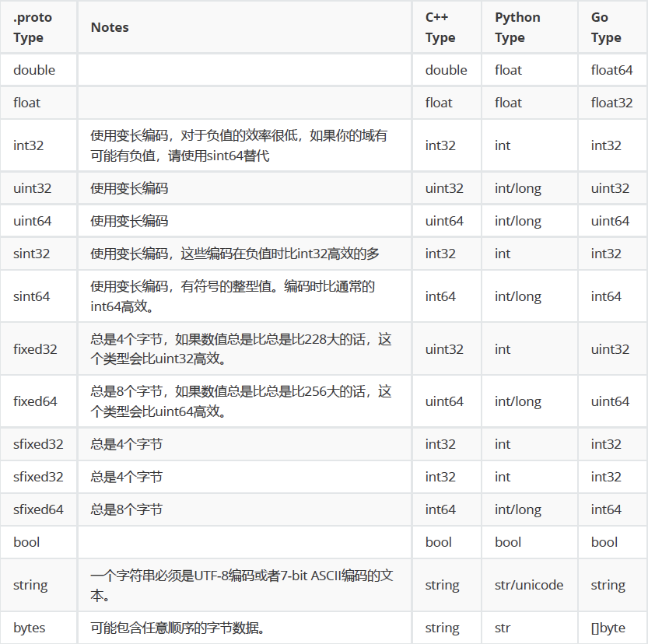The width and height of the screenshot is (648, 644).
Task: Click the sint64 note about "有符号的整型值"
Action: click(x=233, y=296)
